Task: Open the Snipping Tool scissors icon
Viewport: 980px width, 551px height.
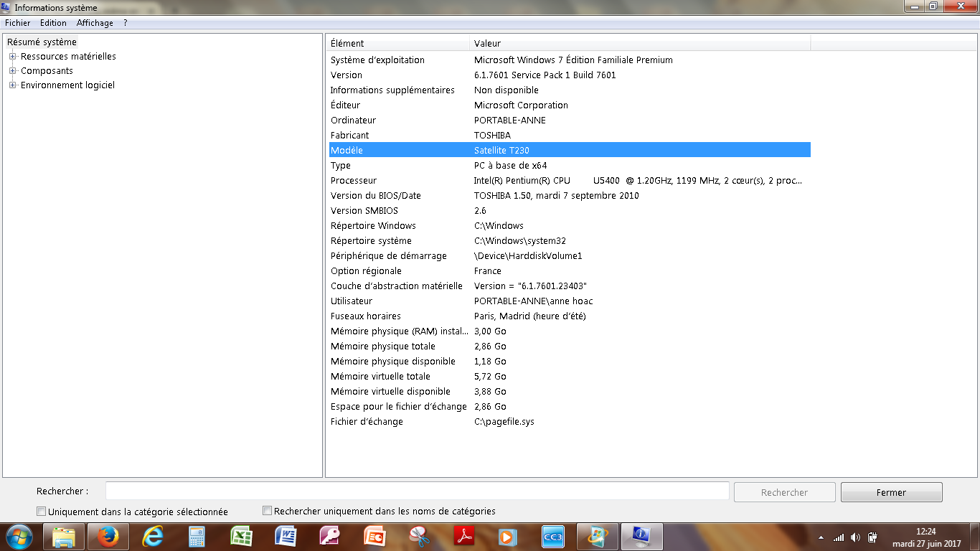Action: click(419, 536)
